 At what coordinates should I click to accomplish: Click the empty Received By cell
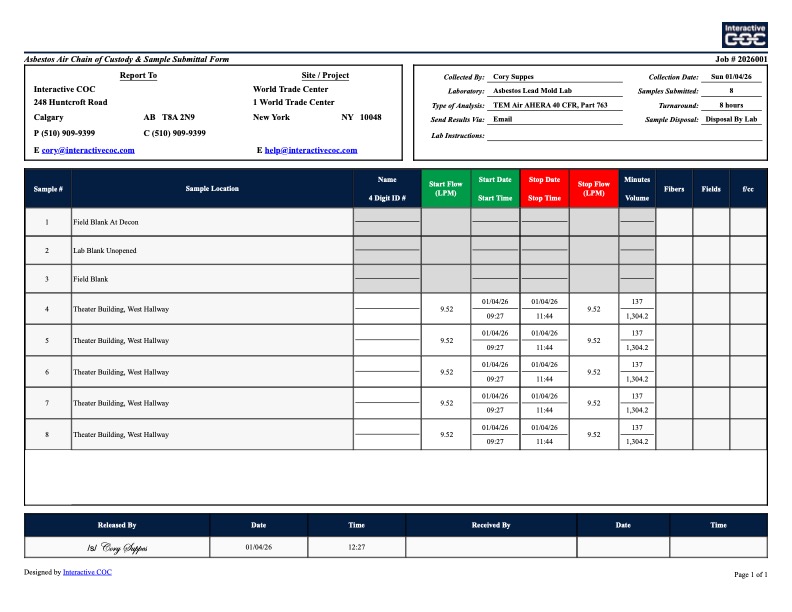tap(491, 548)
